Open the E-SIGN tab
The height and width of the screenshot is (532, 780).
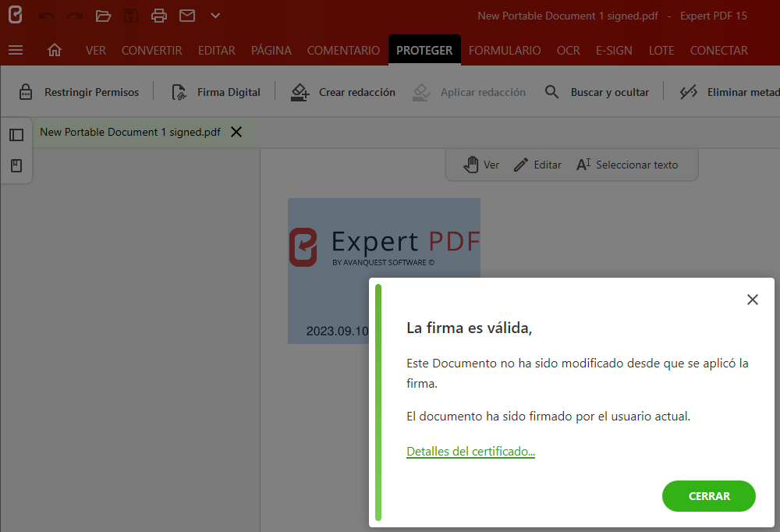(x=614, y=50)
